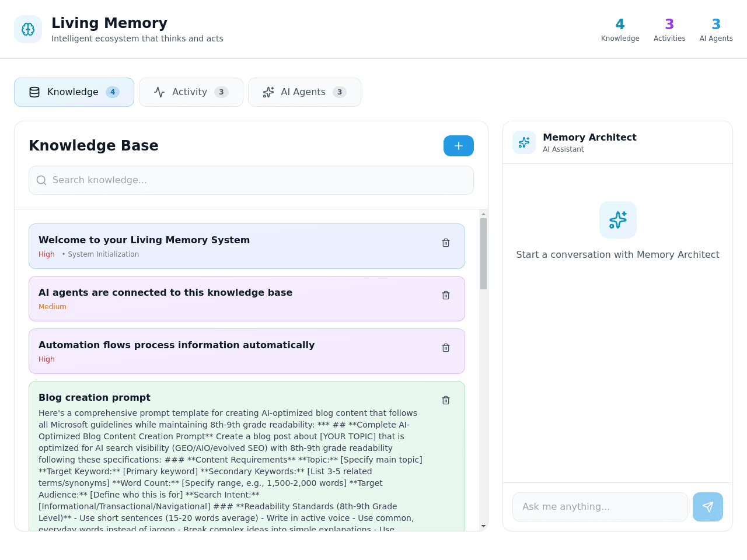Delete the AI agents are connected entry
This screenshot has width=747, height=560.
click(x=446, y=295)
